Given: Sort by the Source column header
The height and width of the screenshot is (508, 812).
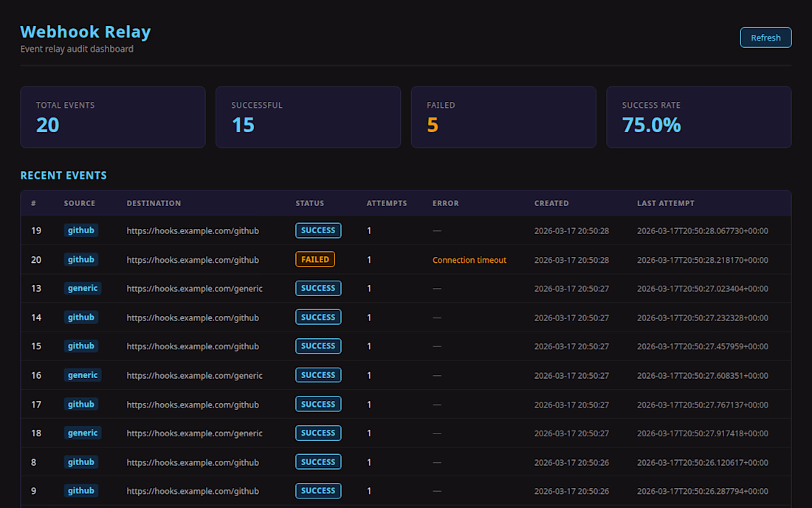Looking at the screenshot, I should point(79,203).
